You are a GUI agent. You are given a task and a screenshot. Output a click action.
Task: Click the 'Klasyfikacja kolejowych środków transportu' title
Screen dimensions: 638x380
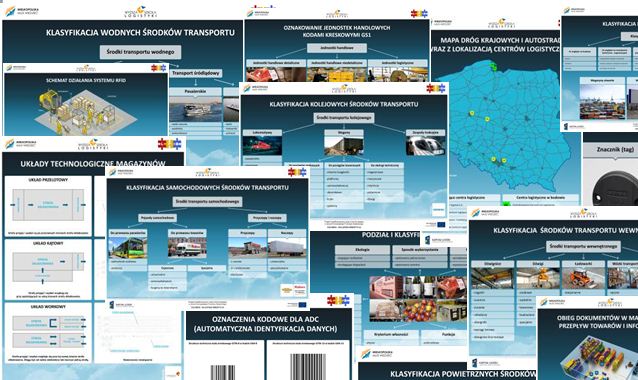[344, 104]
